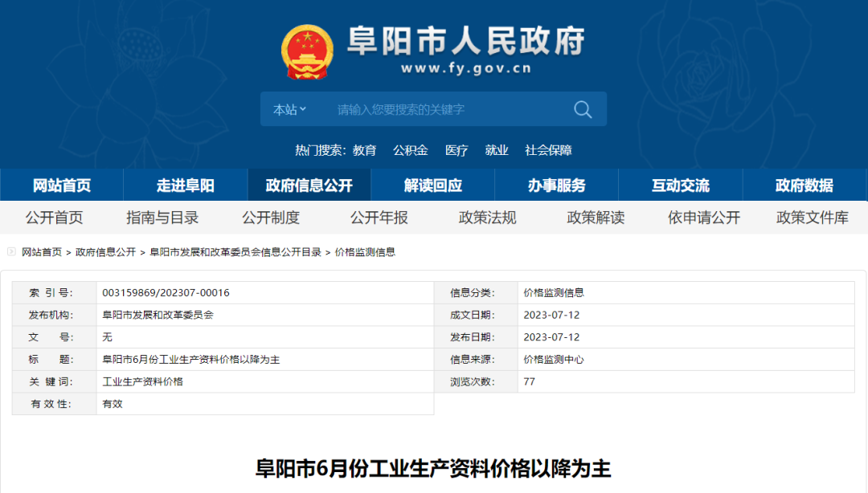
Task: Open the 网站首页 main nav tab
Action: point(62,185)
